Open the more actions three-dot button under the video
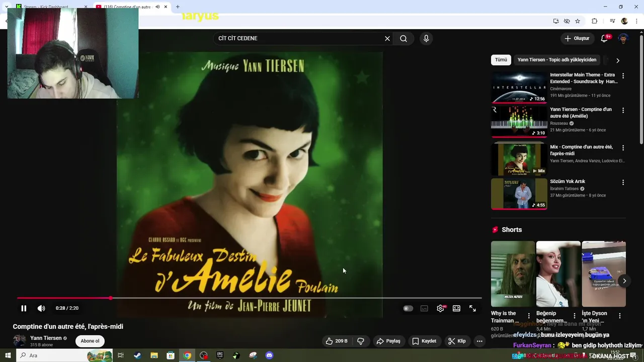This screenshot has height=362, width=644. (x=479, y=341)
